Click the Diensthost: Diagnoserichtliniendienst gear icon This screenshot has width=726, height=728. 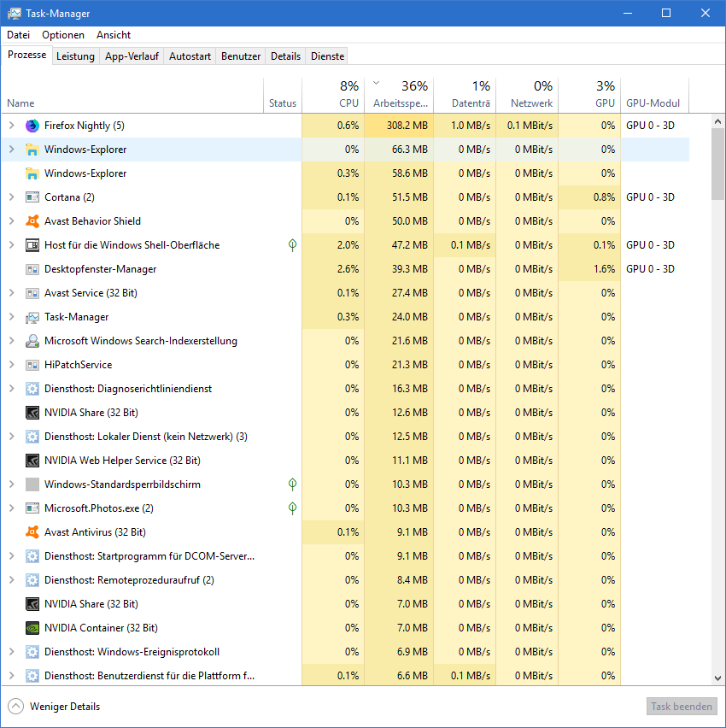tap(32, 389)
